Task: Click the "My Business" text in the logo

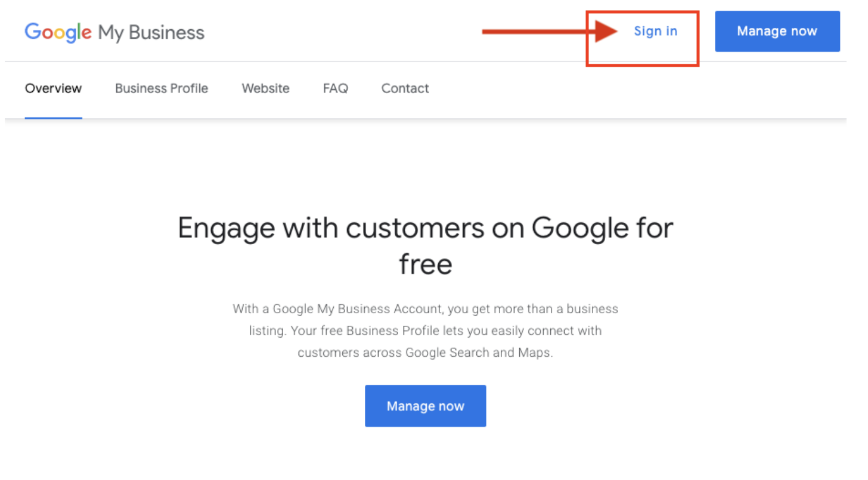Action: click(x=151, y=33)
